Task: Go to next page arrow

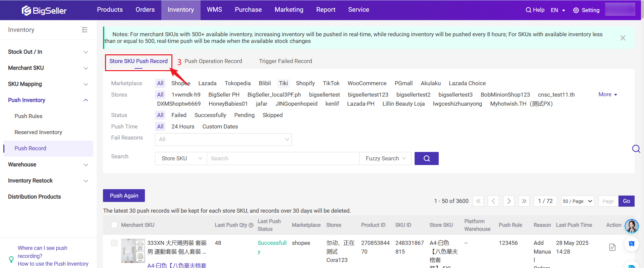Action: tap(509, 201)
